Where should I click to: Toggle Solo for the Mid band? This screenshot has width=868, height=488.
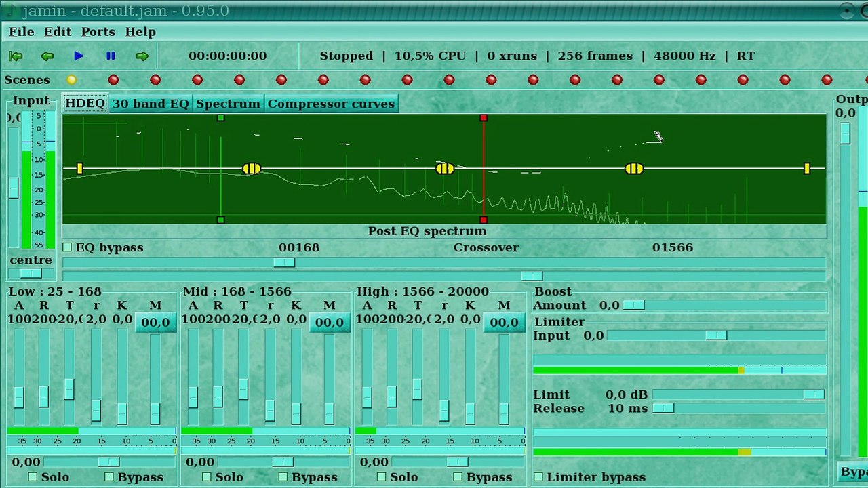207,477
